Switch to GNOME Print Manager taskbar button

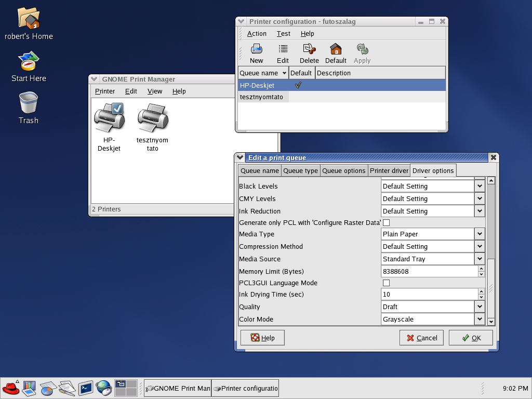[x=178, y=388]
